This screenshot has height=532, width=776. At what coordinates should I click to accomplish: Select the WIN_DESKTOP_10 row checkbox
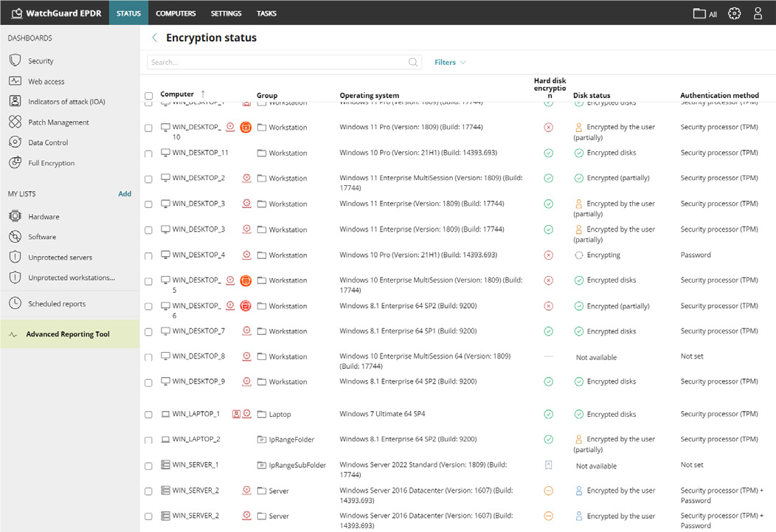coord(148,128)
